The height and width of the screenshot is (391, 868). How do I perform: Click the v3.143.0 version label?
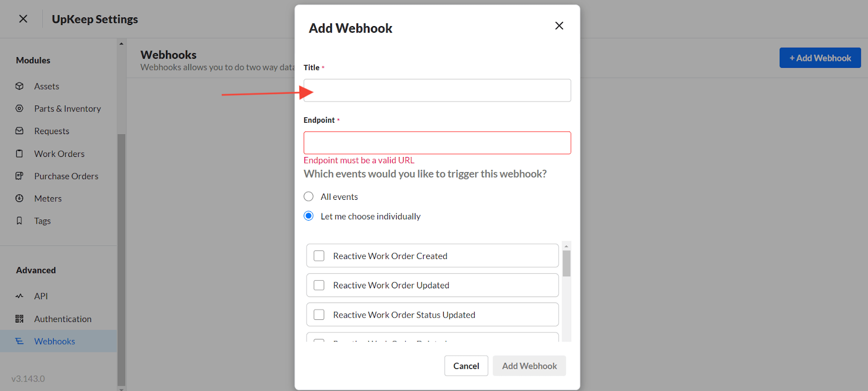click(x=28, y=379)
